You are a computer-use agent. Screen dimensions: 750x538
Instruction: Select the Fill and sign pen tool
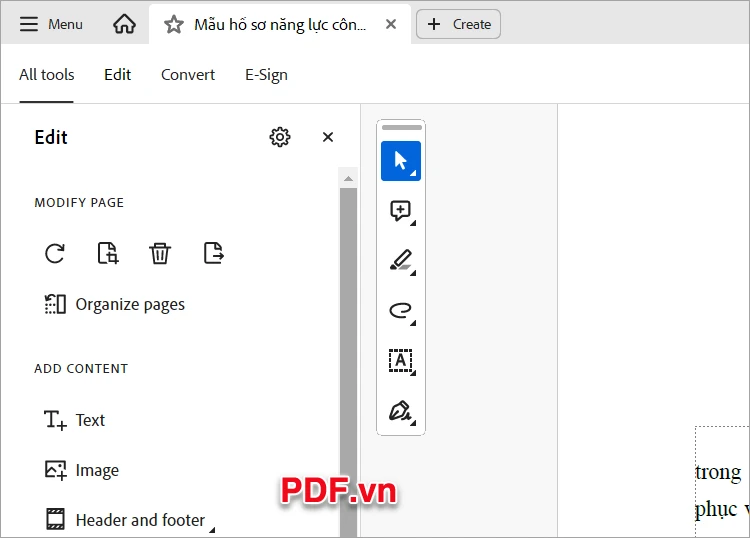click(x=401, y=411)
